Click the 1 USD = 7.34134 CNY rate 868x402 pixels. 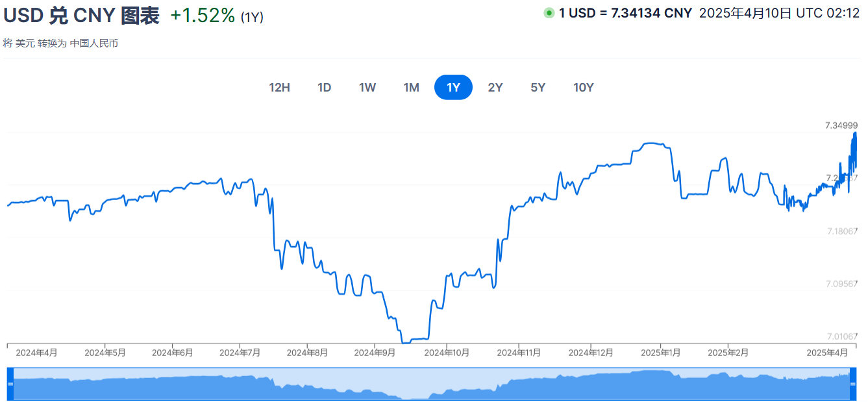click(625, 13)
